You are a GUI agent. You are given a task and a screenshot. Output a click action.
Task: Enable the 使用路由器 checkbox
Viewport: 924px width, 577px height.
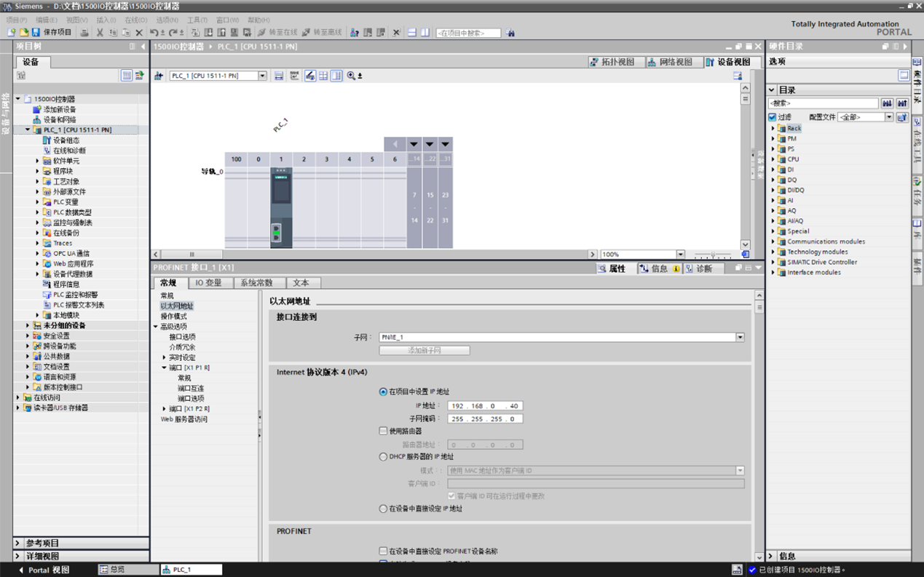point(383,431)
